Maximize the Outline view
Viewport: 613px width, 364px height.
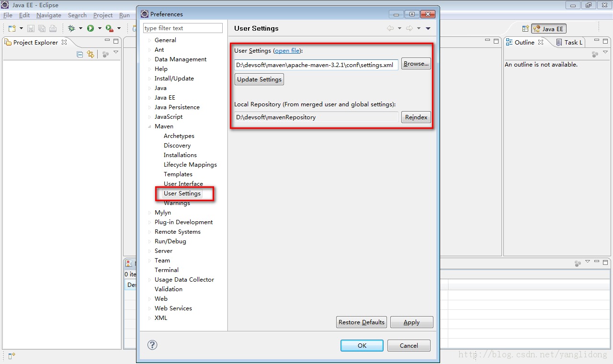point(605,41)
